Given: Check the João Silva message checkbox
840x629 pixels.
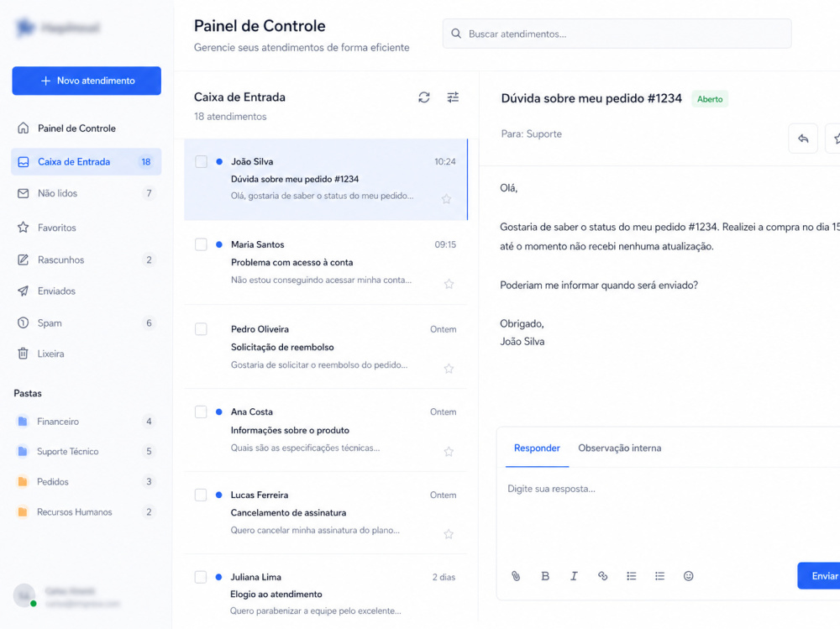Looking at the screenshot, I should click(x=202, y=162).
